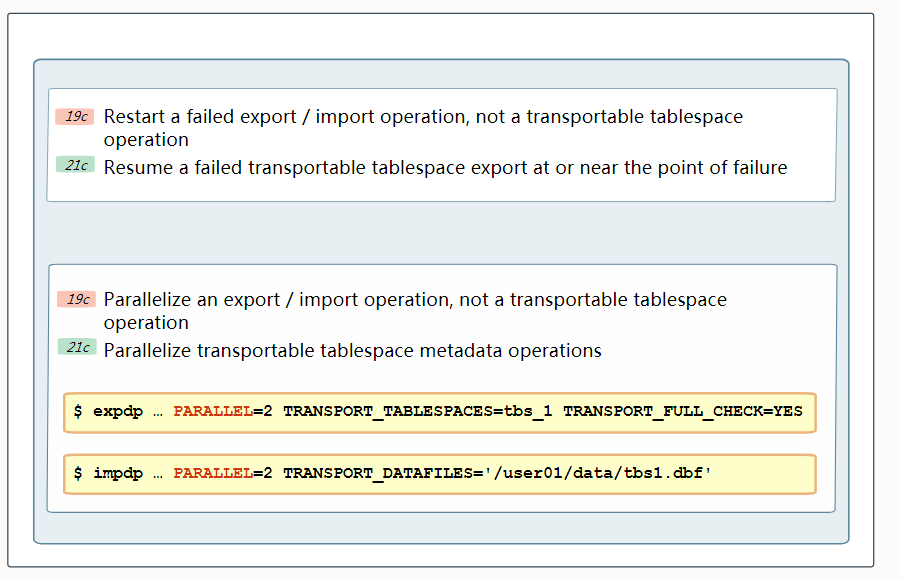Click the word "operation" under the Restart line
The height and width of the screenshot is (579, 901).
[x=146, y=140]
